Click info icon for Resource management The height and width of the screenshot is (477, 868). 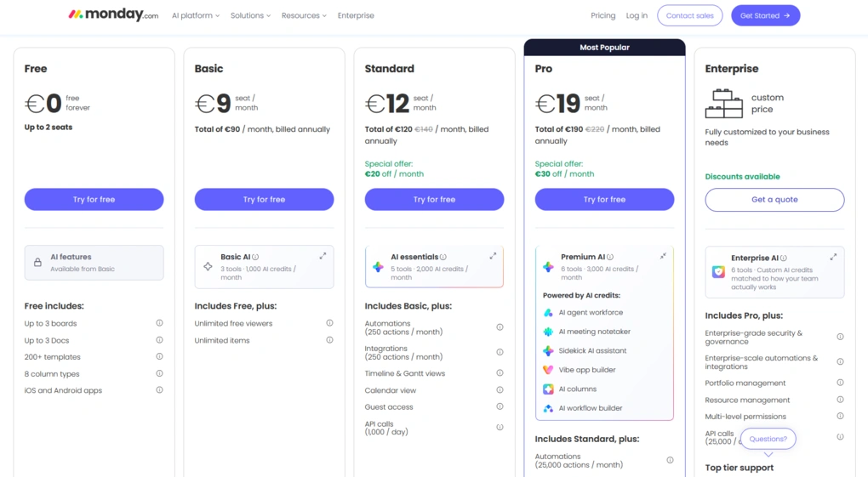(840, 400)
